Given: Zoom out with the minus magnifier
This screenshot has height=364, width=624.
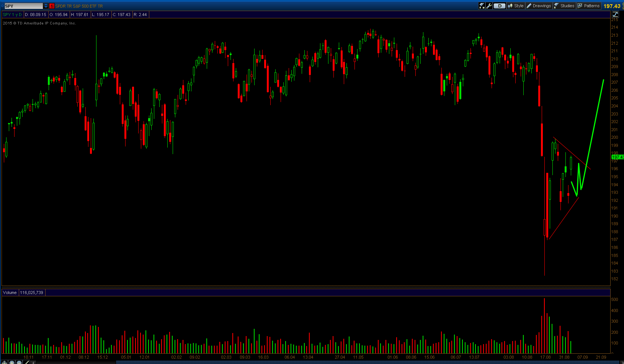Looking at the screenshot, I should coord(19,362).
